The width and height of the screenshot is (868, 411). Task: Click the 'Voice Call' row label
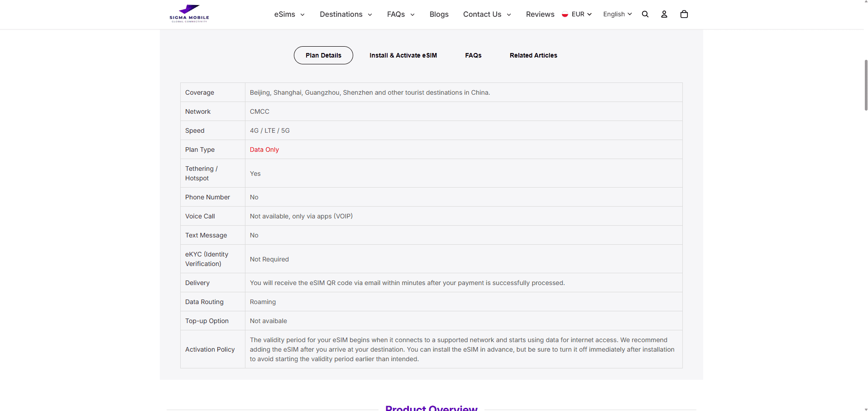(200, 216)
